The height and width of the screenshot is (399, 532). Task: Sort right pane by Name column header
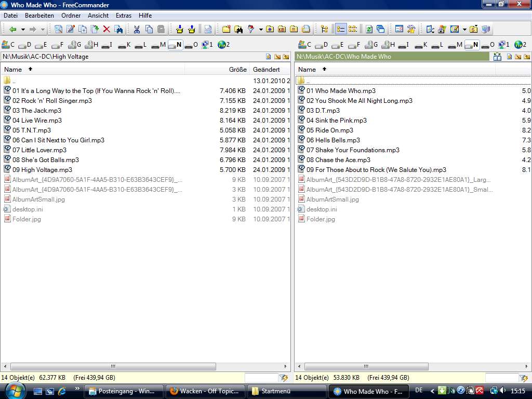click(395, 69)
